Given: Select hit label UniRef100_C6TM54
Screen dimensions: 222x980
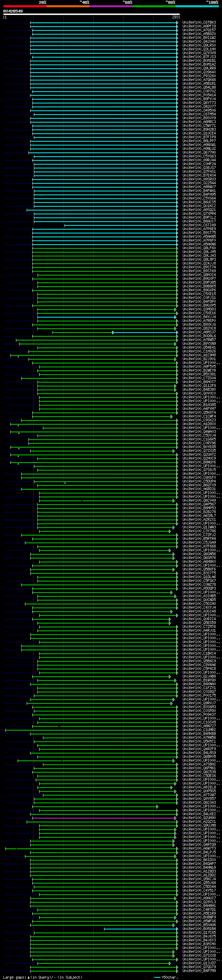Looking at the screenshot, I should point(199,114).
